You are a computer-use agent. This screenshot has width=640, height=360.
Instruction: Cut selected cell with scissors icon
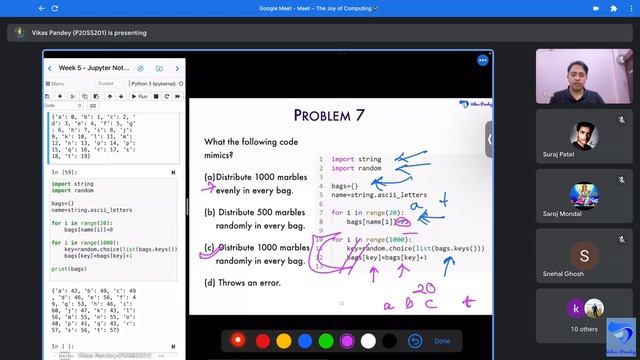pyautogui.click(x=73, y=96)
